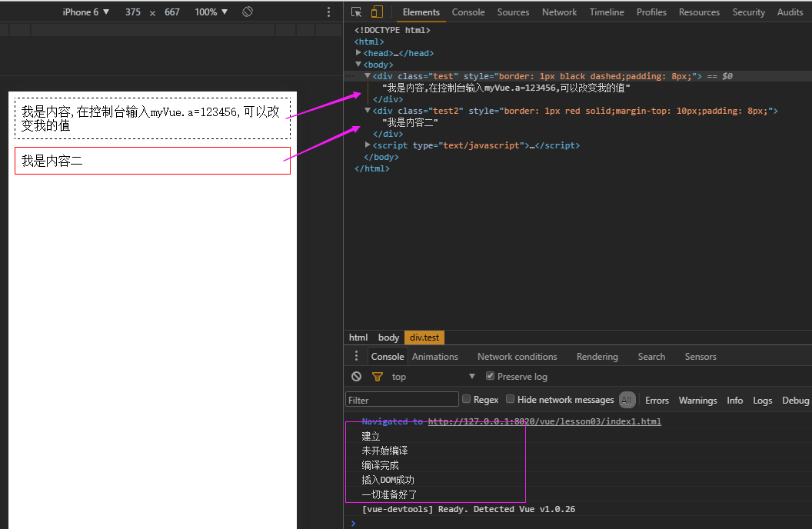The image size is (812, 529).
Task: Enable Hide network messages checkbox
Action: point(510,398)
